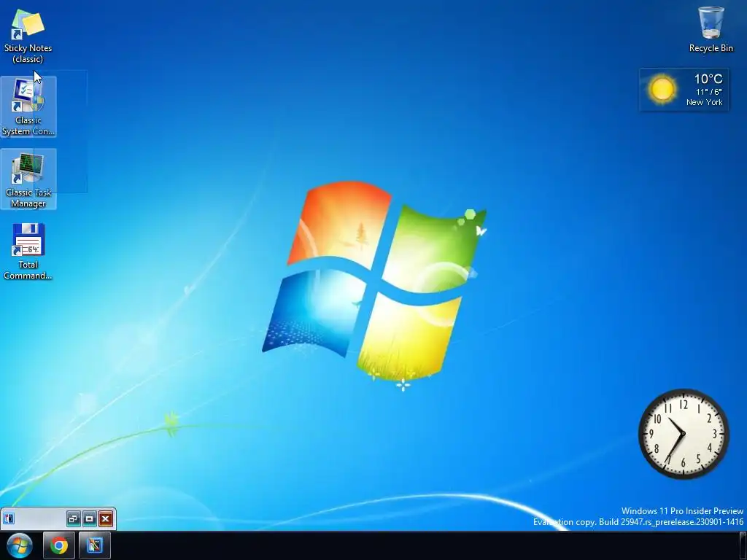The image size is (747, 560).
Task: Maximize the minimized window above the taskbar
Action: tap(90, 518)
